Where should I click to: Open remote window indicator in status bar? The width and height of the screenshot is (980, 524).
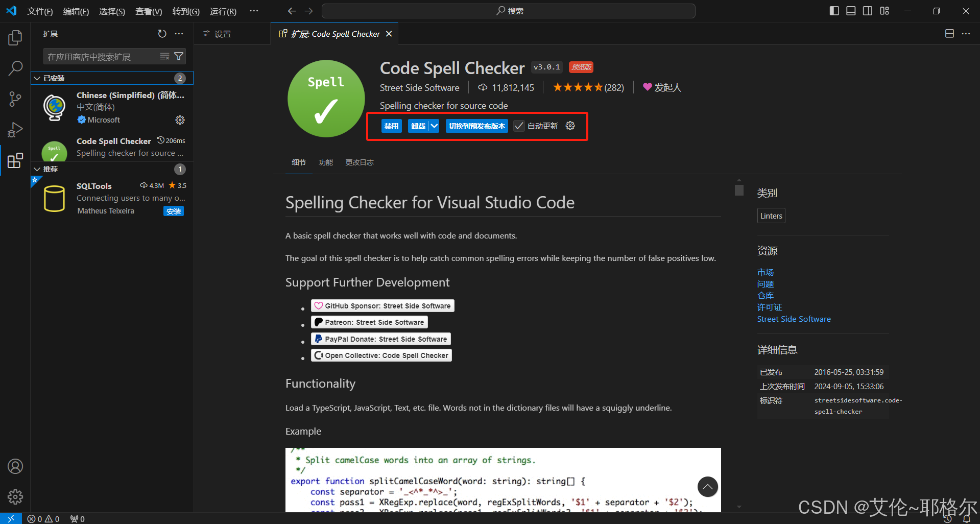11,518
